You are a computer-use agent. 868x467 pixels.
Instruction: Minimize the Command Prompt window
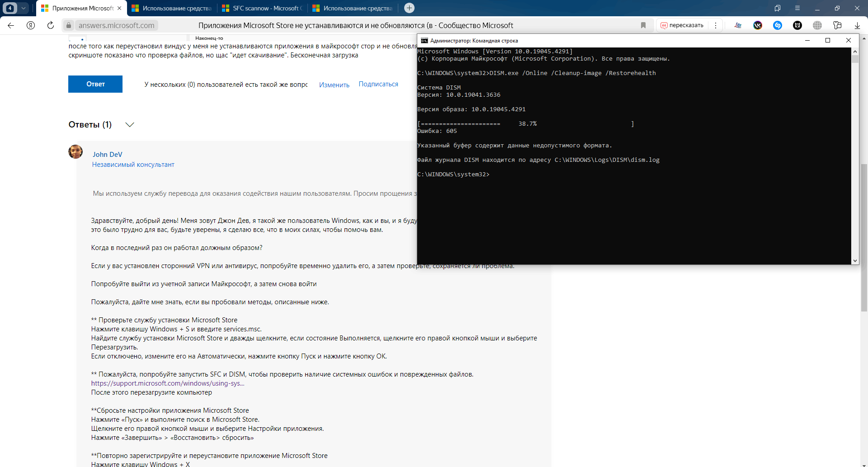pos(807,41)
